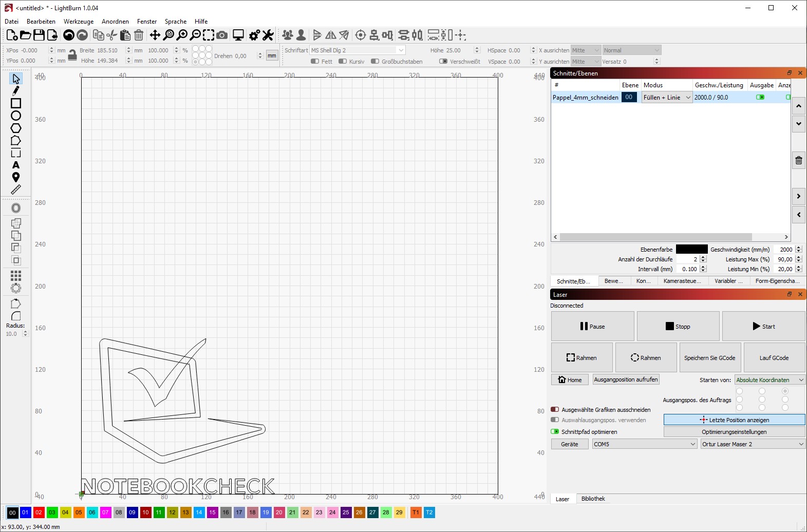807x532 pixels.
Task: Click the Intervall (mm) input field
Action: pyautogui.click(x=688, y=269)
